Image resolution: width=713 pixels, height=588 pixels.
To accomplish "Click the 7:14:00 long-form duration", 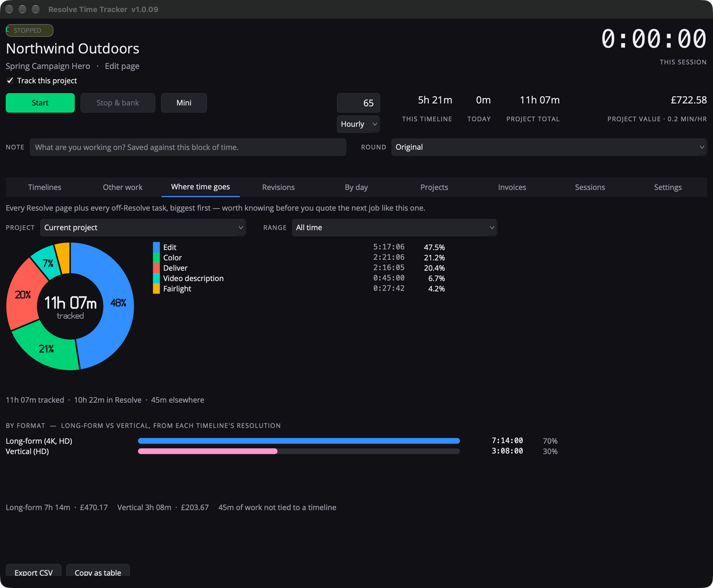I will point(507,441).
